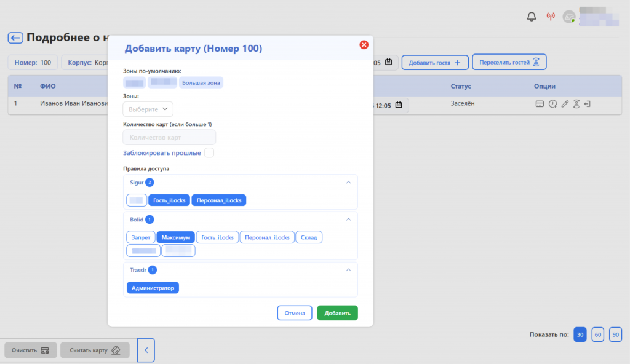Image resolution: width=630 pixels, height=364 pixels.
Task: Open calendar icon in the top filter bar
Action: pyautogui.click(x=389, y=62)
